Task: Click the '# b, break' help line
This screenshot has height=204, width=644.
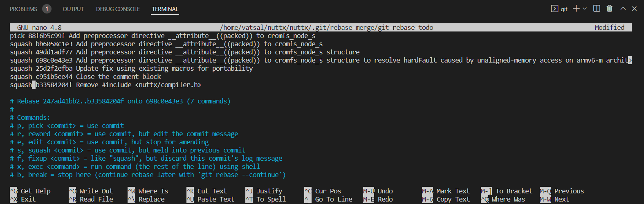Action: pyautogui.click(x=148, y=175)
